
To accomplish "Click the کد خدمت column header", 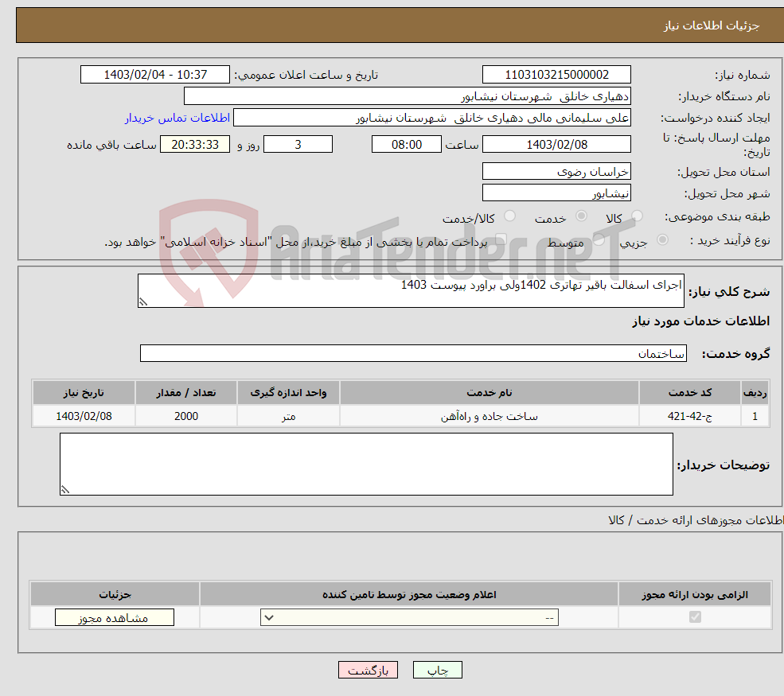I will pyautogui.click(x=690, y=393).
